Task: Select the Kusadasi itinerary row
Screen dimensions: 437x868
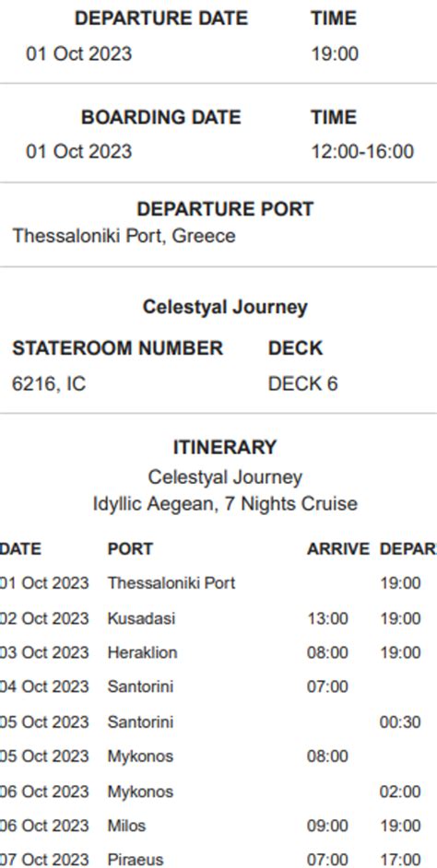Action: click(218, 617)
